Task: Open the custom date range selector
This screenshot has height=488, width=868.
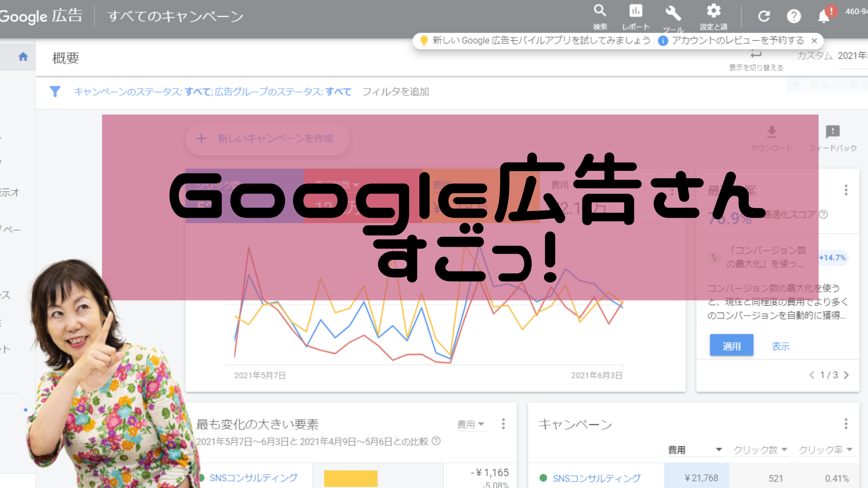Action: [832, 56]
